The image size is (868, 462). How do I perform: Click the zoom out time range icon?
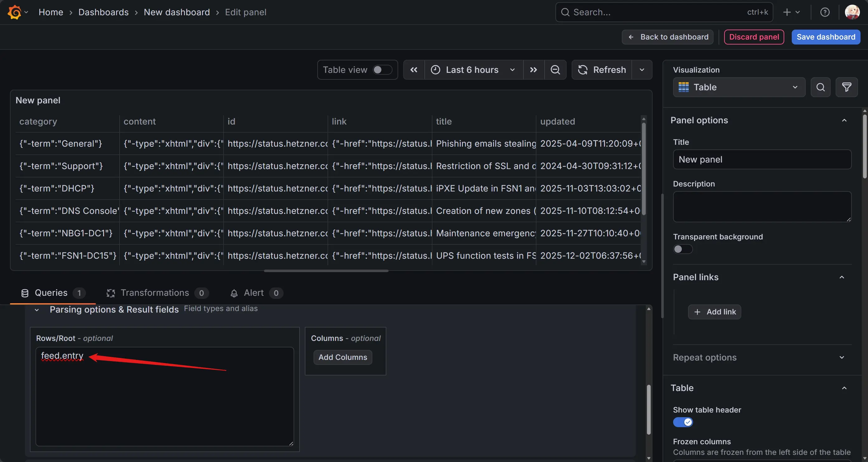(555, 70)
